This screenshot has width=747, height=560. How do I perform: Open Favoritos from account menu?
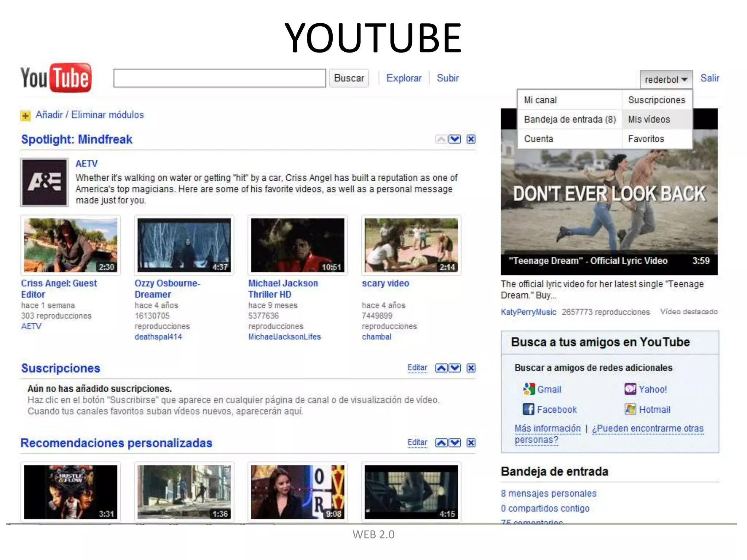[657, 139]
